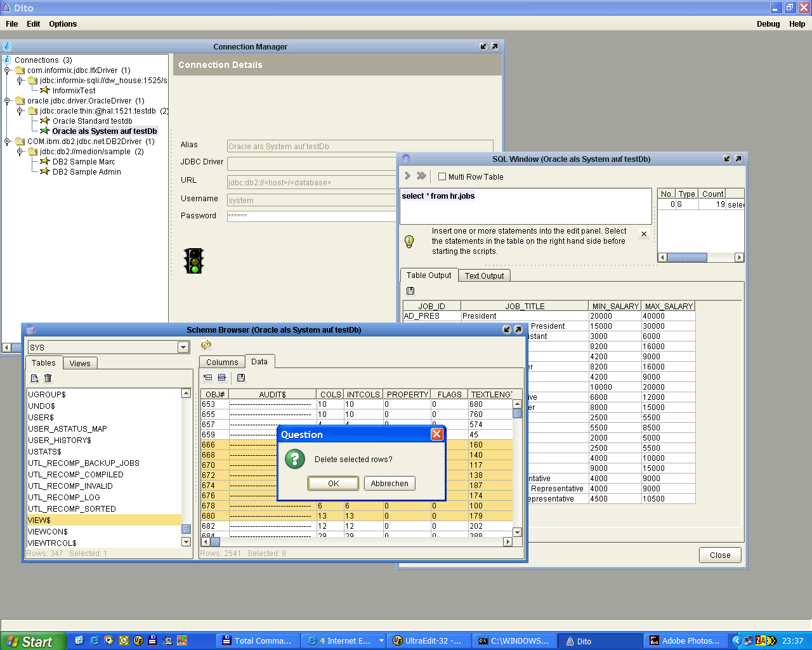Collapse the COM.ibm.db2.jdbc.net.DB2Driver tree node

(8, 142)
